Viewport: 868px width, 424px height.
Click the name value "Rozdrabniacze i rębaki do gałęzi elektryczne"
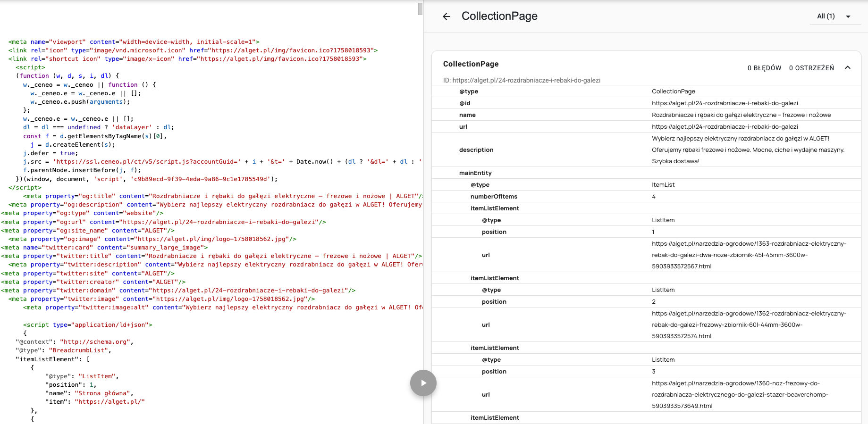coord(741,115)
